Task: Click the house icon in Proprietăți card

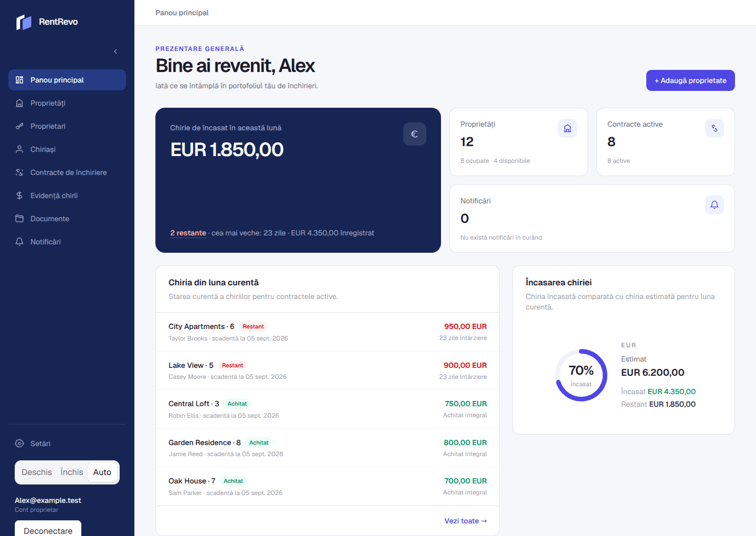Action: (568, 128)
